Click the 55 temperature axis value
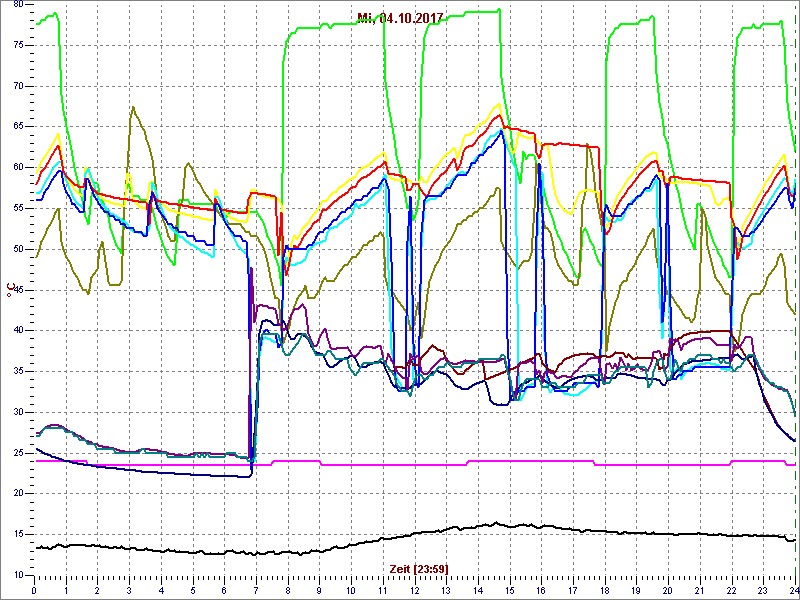The height and width of the screenshot is (600, 800). pos(18,208)
